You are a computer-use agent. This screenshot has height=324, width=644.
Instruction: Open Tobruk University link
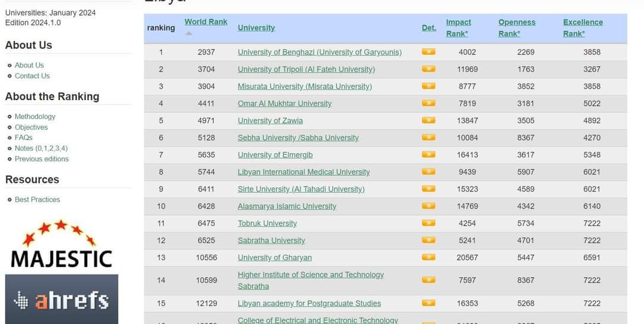click(x=267, y=223)
